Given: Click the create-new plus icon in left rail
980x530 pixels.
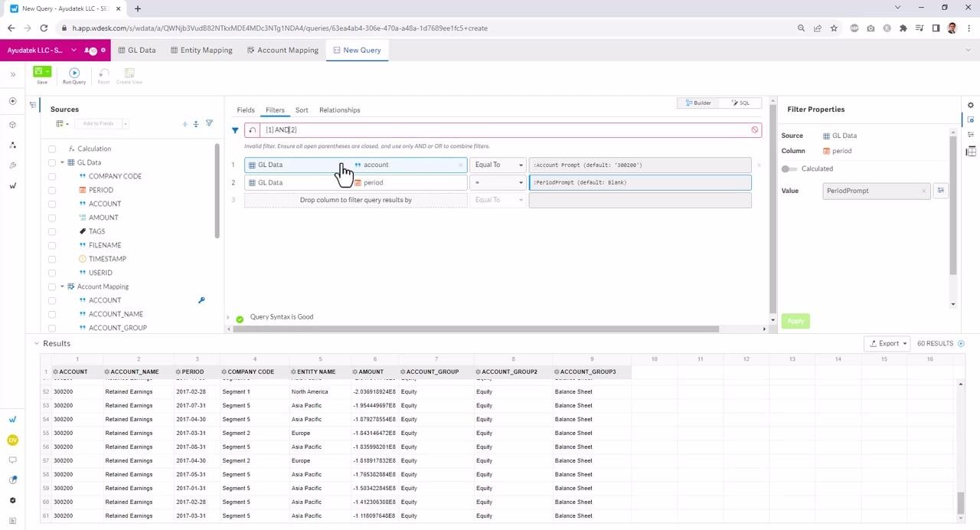Looking at the screenshot, I should (x=13, y=101).
